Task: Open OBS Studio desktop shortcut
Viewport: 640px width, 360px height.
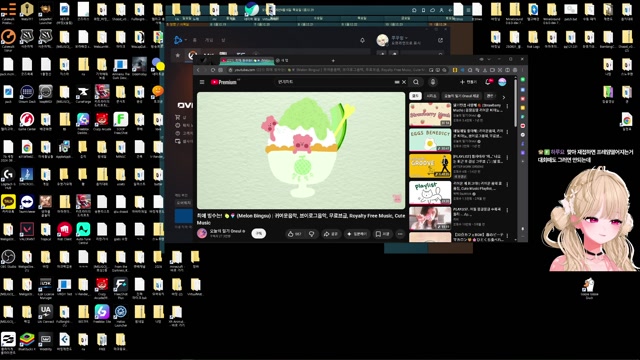Action: point(8,259)
